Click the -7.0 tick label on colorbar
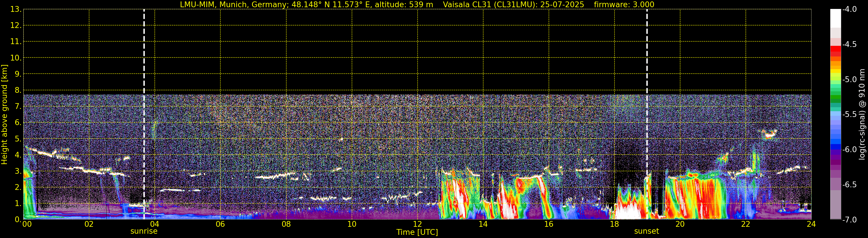Image resolution: width=868 pixels, height=238 pixels. tap(849, 220)
